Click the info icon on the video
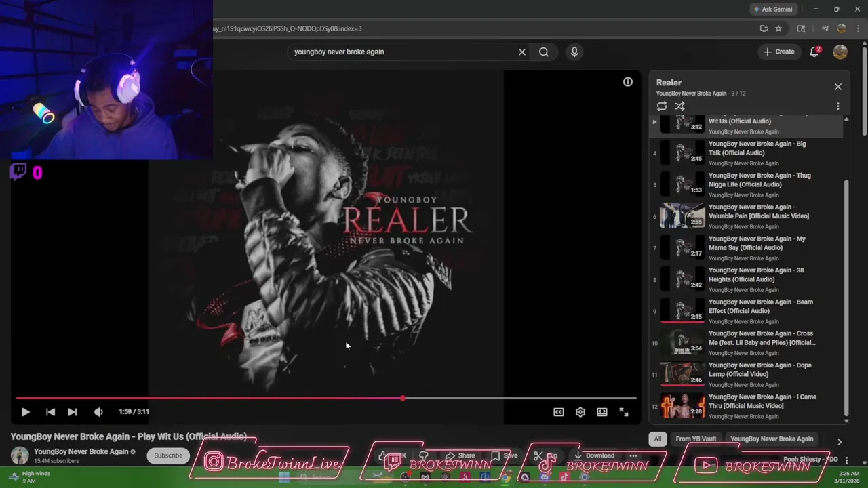868x488 pixels. [628, 82]
